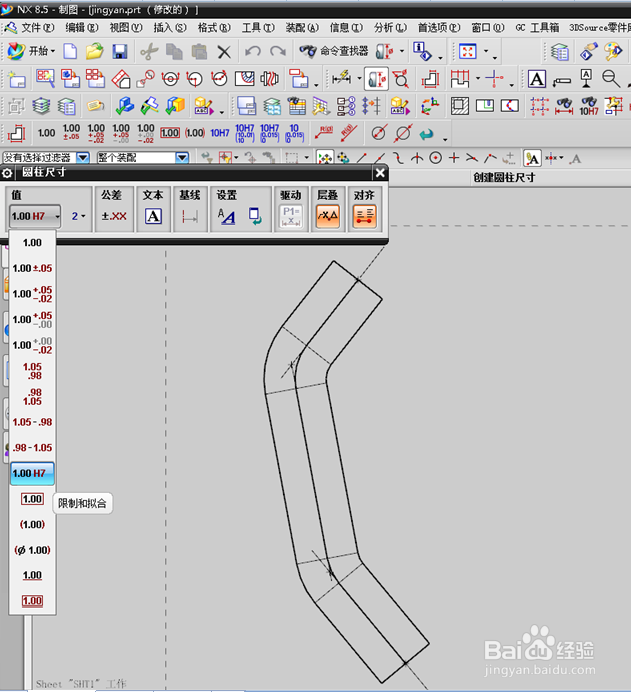Open the decimal places 2 dropdown

[79, 216]
